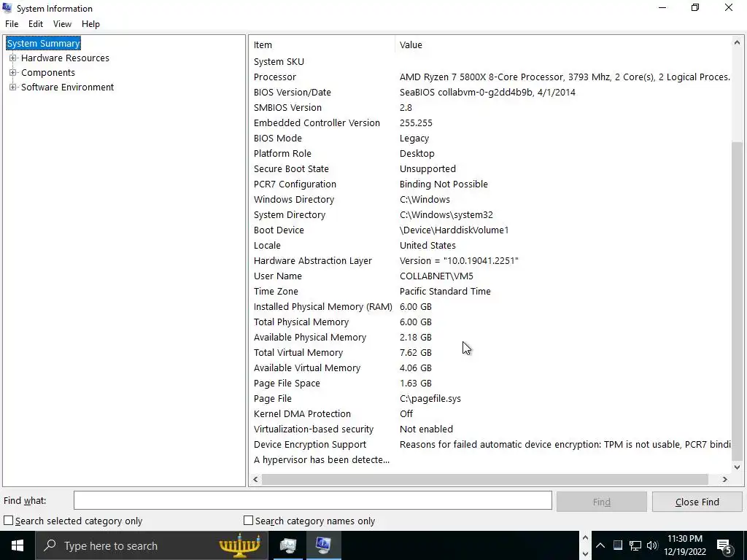The image size is (747, 560).
Task: Click into the Find what field
Action: (x=312, y=500)
